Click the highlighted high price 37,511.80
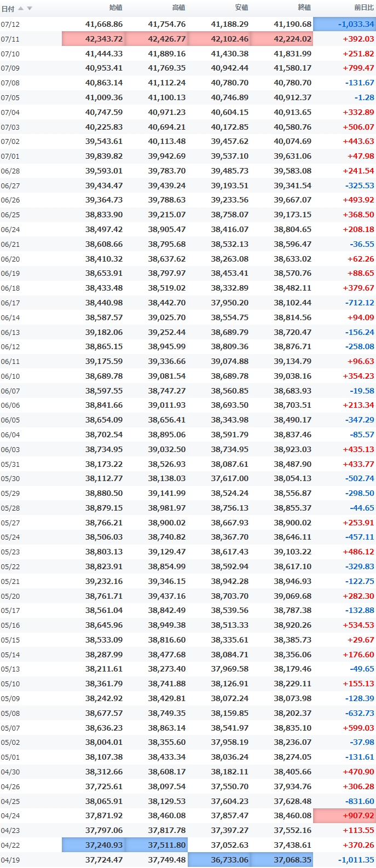Viewport: 376px width, 868px height. click(157, 845)
